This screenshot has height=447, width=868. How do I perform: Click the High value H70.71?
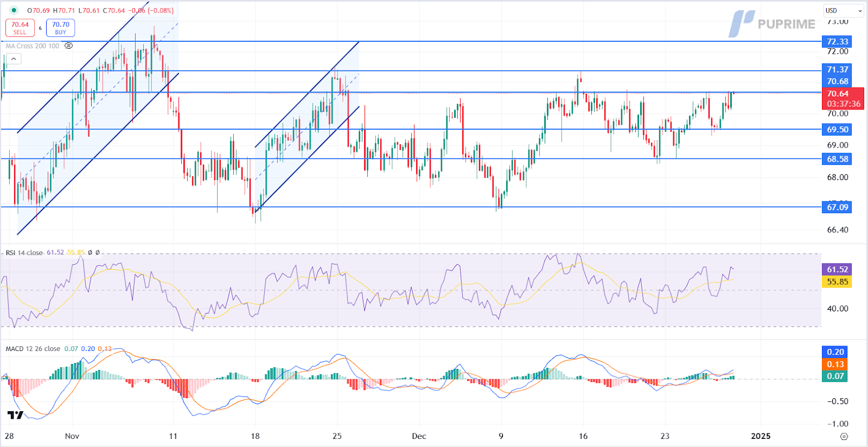(64, 10)
